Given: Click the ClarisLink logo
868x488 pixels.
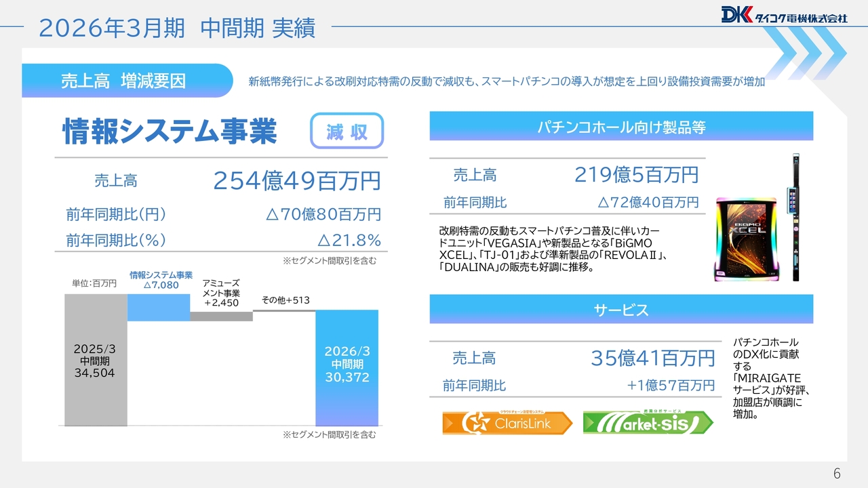Looking at the screenshot, I should 507,423.
